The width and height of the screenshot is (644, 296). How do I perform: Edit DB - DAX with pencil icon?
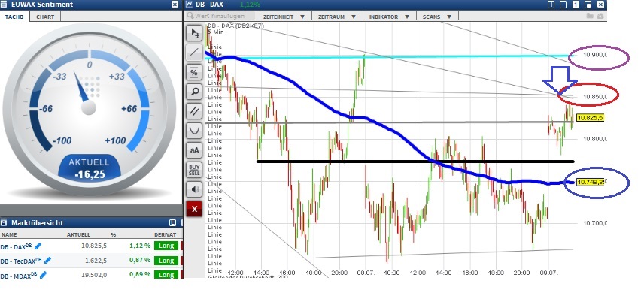tap(38, 246)
